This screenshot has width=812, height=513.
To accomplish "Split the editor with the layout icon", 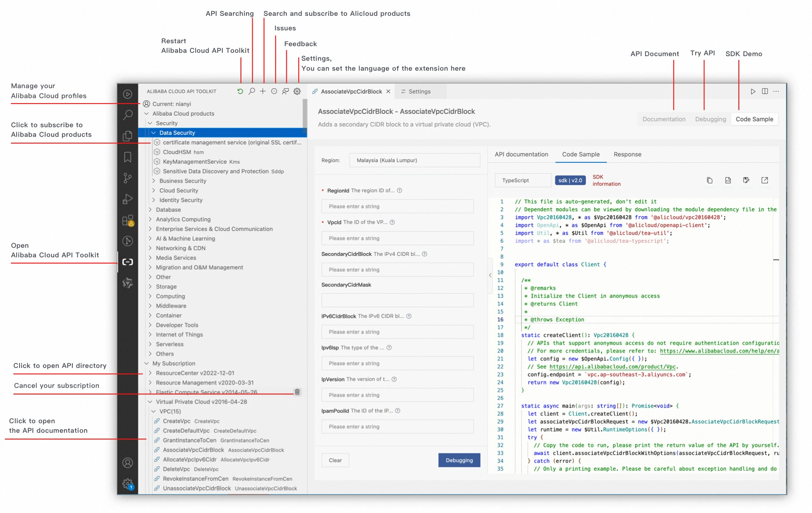I will click(765, 91).
